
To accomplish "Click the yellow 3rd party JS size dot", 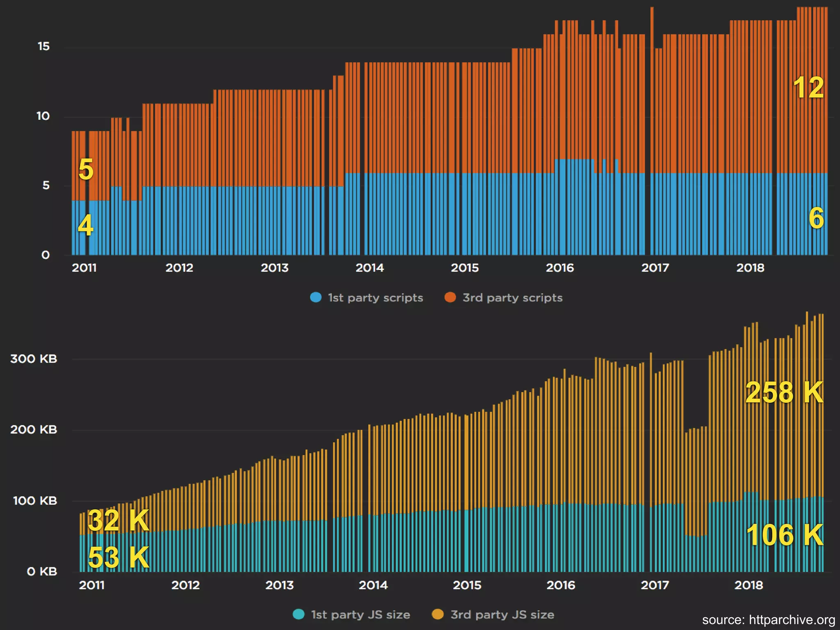I will [438, 614].
